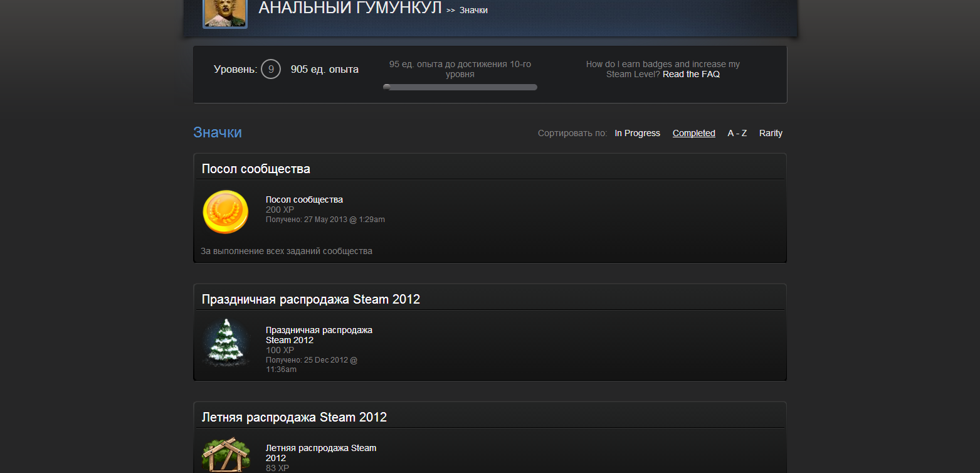Viewport: 980px width, 473px height.
Task: Click the level 9 circle badge
Action: 271,69
